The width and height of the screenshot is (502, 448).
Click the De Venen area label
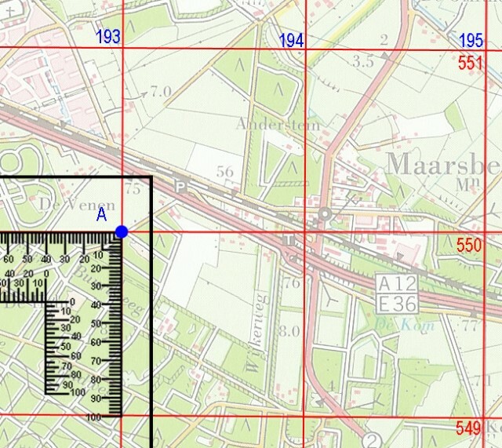pos(66,203)
